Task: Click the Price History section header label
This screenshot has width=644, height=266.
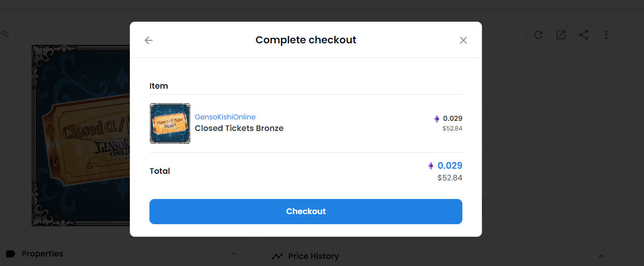Action: pyautogui.click(x=313, y=256)
